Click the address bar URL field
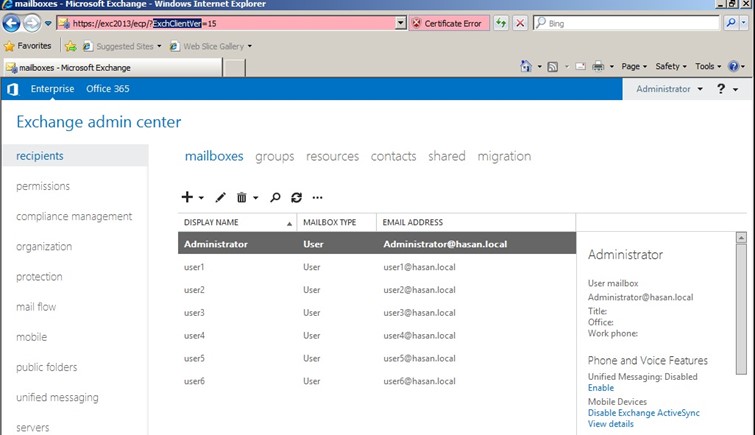Screen dimensions: 755x435 [226, 23]
